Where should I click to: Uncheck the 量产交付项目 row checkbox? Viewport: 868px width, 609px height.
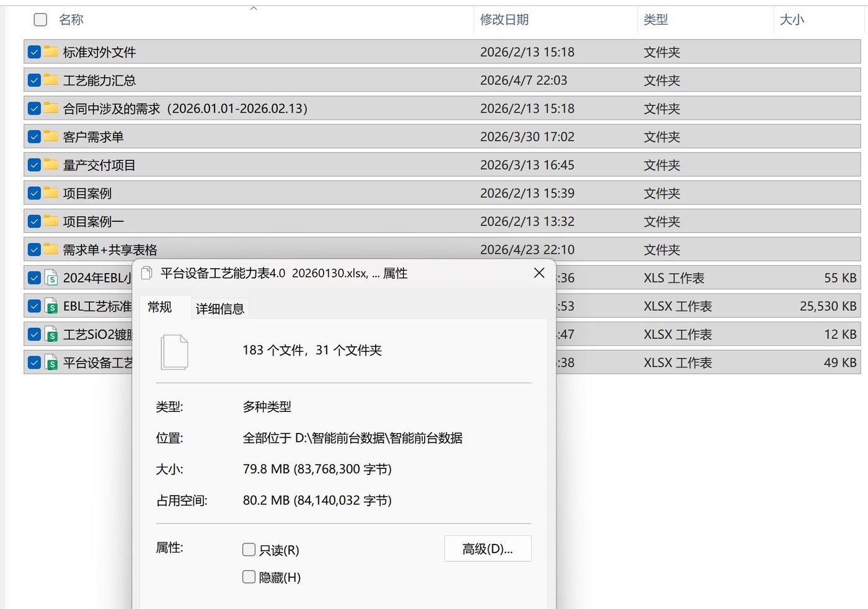click(x=34, y=165)
